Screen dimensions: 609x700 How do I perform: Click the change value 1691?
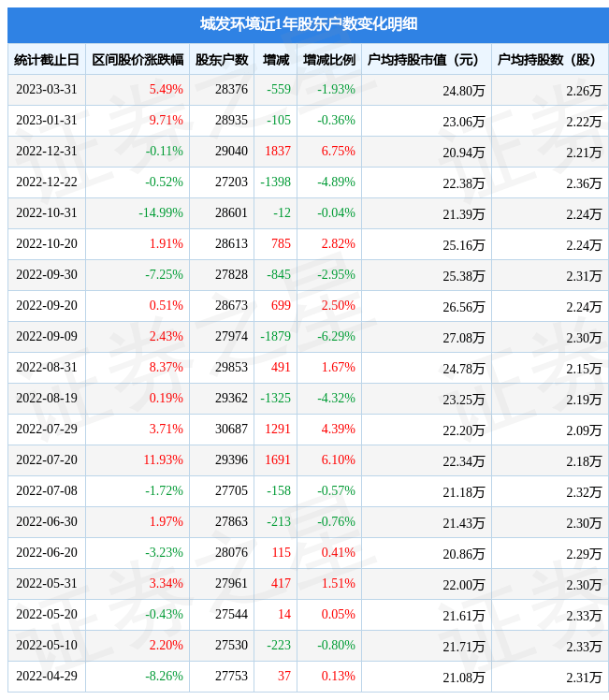(x=278, y=459)
